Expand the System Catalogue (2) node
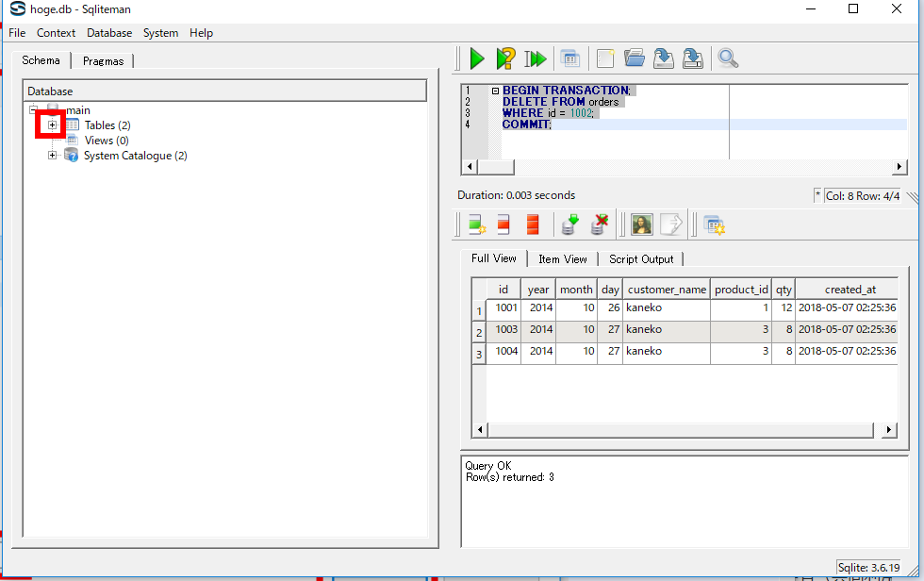 53,156
